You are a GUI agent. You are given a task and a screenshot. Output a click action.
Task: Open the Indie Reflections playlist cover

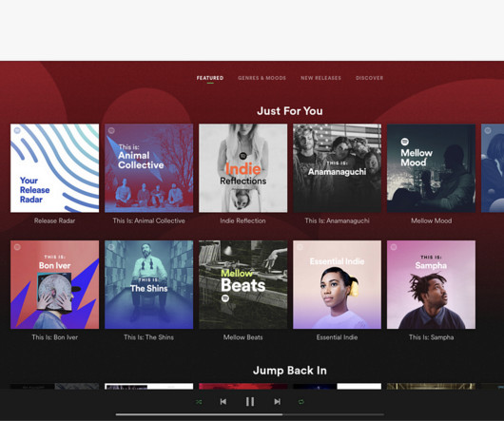243,168
